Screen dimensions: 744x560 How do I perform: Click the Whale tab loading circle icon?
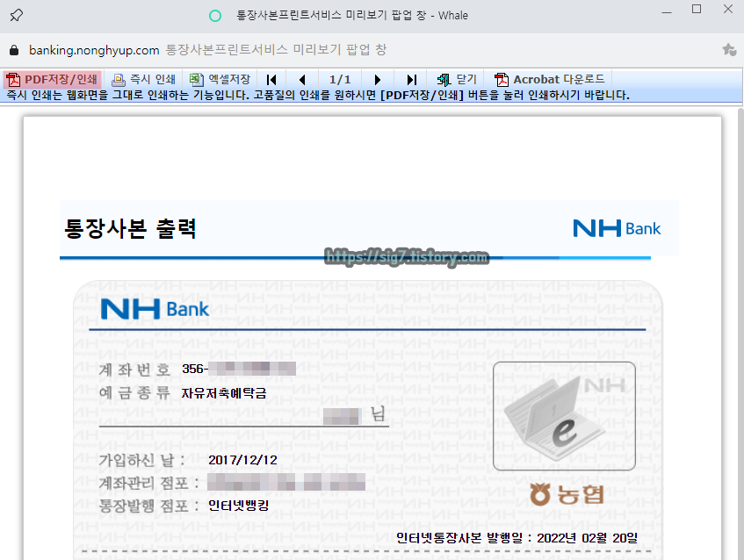[x=215, y=16]
